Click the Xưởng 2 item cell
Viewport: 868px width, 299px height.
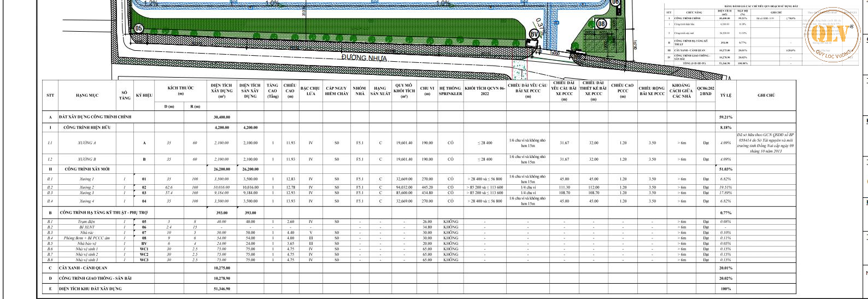[x=86, y=187]
